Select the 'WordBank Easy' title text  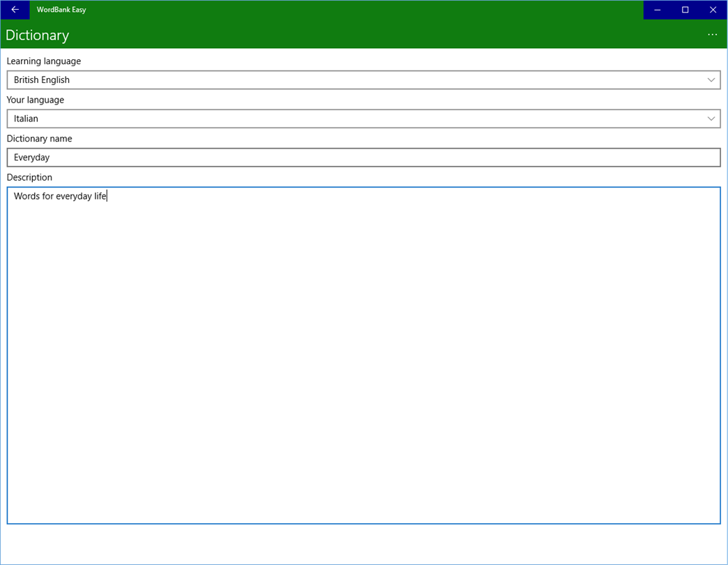(x=61, y=10)
